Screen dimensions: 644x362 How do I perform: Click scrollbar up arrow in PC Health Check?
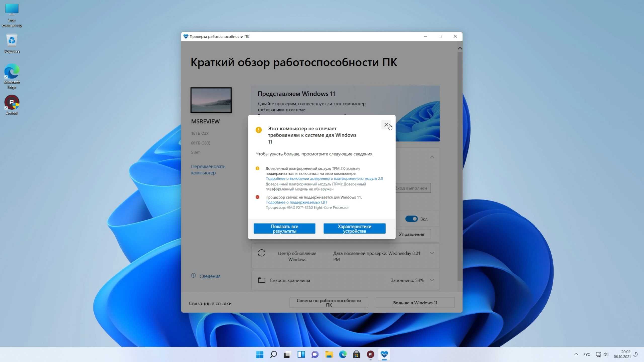pyautogui.click(x=460, y=48)
